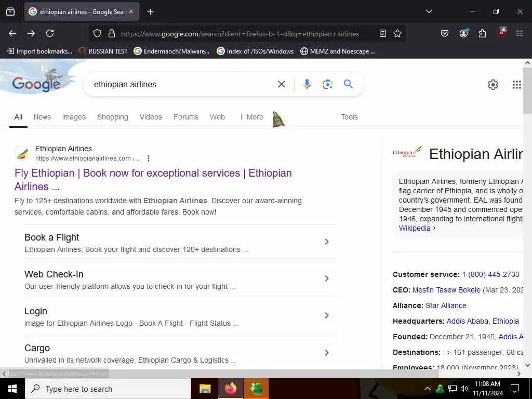Image resolution: width=532 pixels, height=399 pixels.
Task: Open Star Alliance link
Action: click(x=446, y=305)
